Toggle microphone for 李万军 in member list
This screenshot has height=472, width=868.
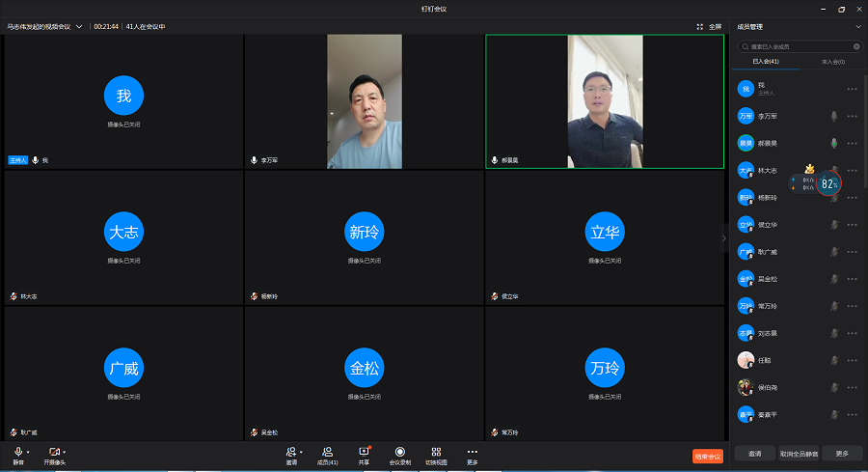(x=834, y=116)
